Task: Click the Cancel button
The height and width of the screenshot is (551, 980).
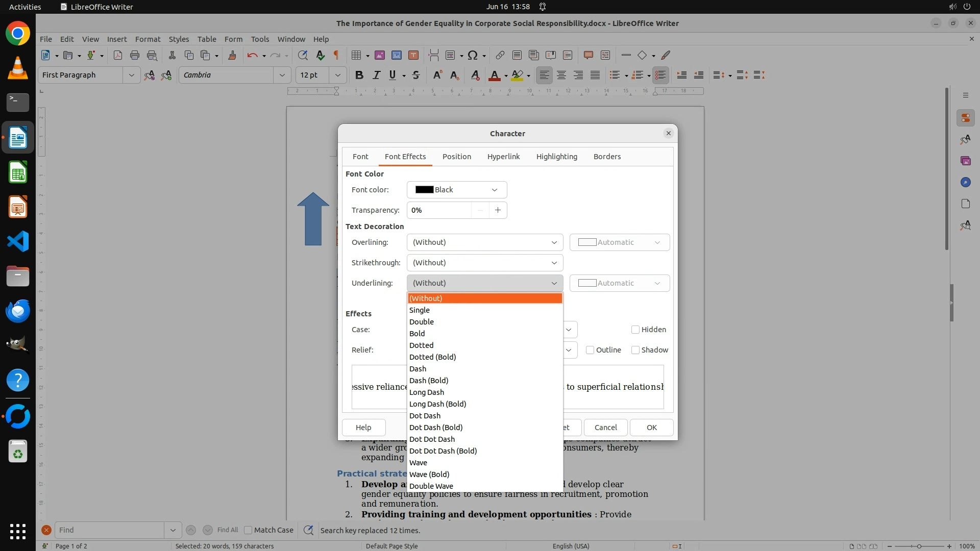Action: 605,428
